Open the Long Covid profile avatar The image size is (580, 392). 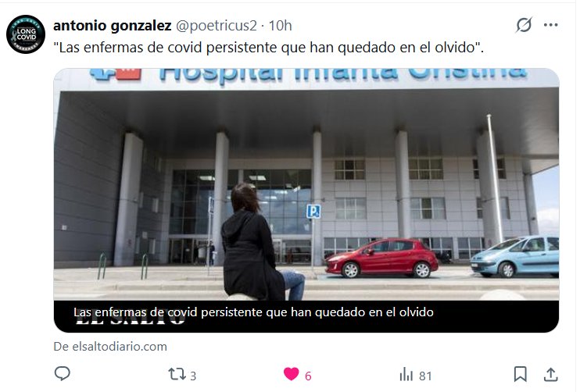tap(26, 34)
